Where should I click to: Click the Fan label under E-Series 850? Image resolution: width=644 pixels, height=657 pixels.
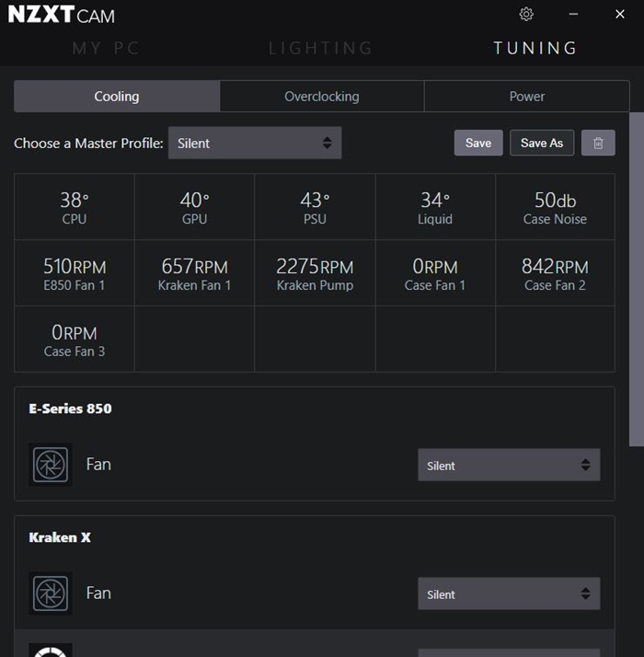click(98, 465)
